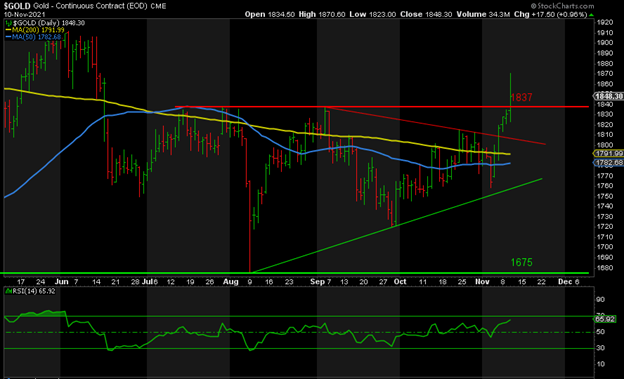
Task: Open the StockCharts.com watermark link
Action: pos(566,6)
